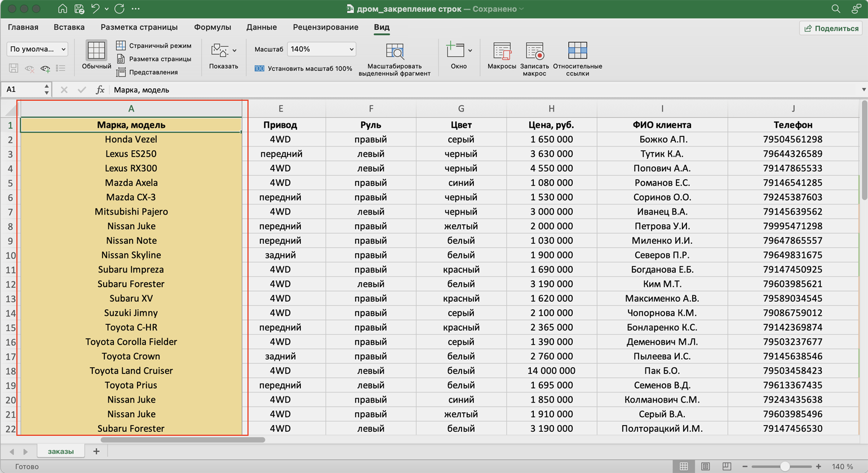Open the Формулы ribbon tab
The width and height of the screenshot is (868, 473).
pos(212,27)
